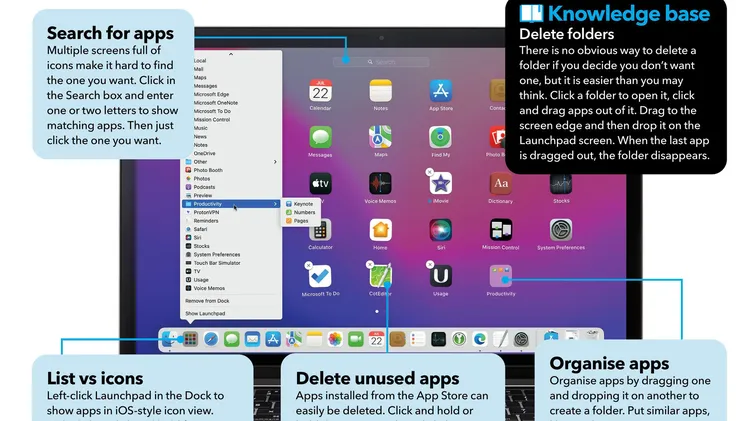Launch App Store from the Launchpad grid
This screenshot has width=750, height=421.
click(x=441, y=91)
